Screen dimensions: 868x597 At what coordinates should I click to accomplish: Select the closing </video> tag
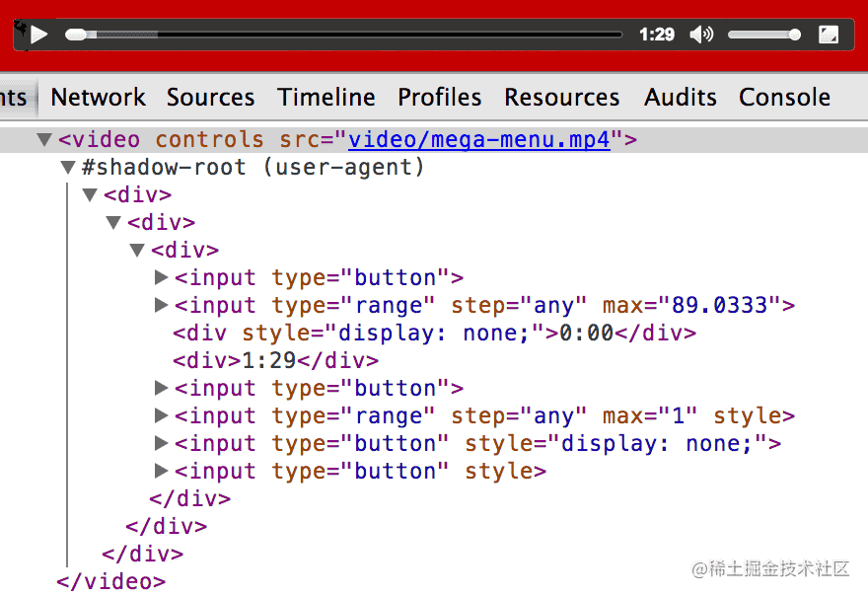tap(110, 581)
